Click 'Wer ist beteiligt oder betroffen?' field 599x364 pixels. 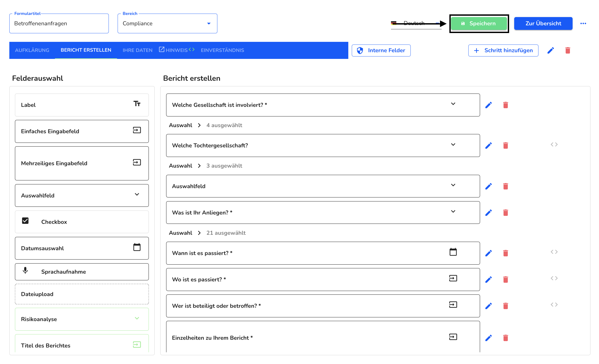click(x=323, y=306)
